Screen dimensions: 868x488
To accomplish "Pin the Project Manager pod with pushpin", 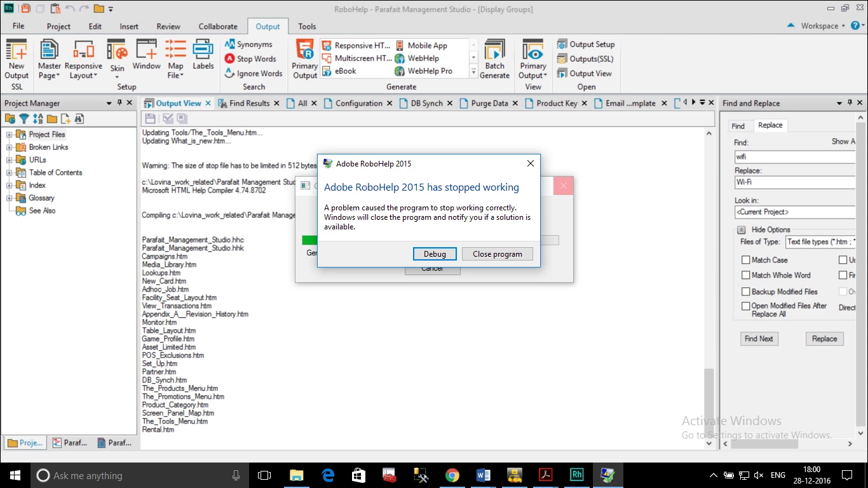I will (x=119, y=103).
